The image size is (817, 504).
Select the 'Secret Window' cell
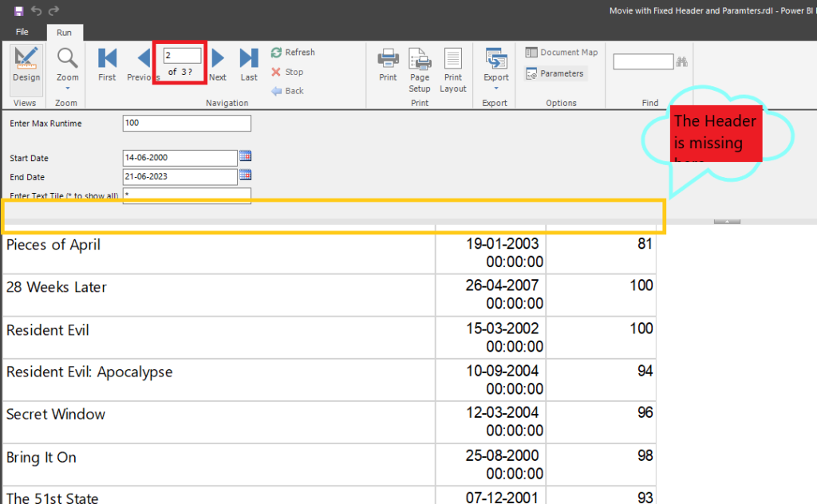point(219,422)
